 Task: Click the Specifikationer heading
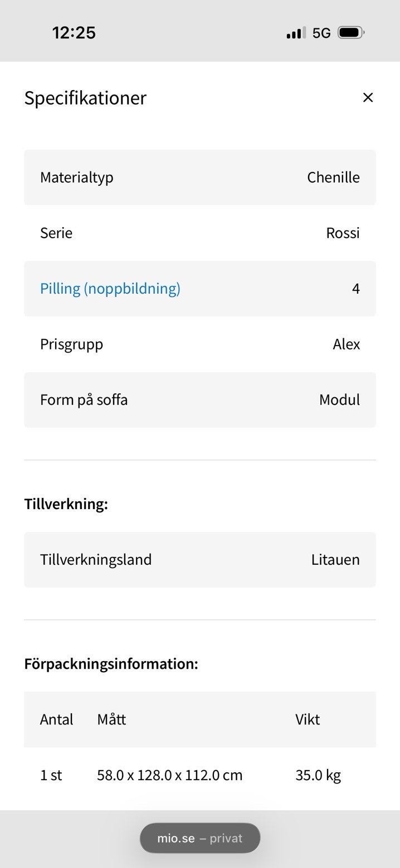point(85,98)
